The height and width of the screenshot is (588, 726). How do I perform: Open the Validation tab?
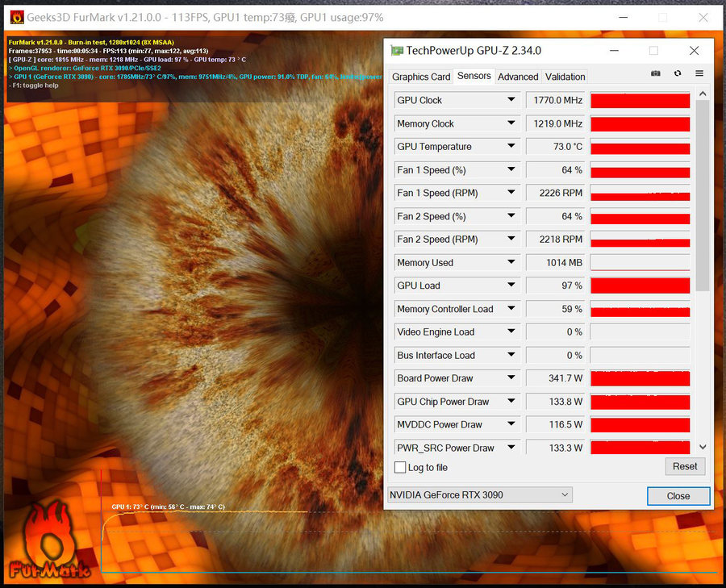point(565,77)
